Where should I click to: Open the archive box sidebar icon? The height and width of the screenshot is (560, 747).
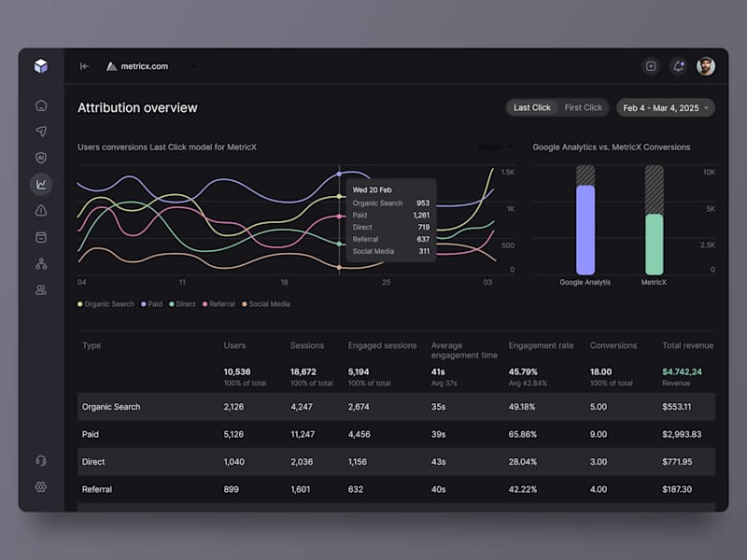[x=41, y=237]
